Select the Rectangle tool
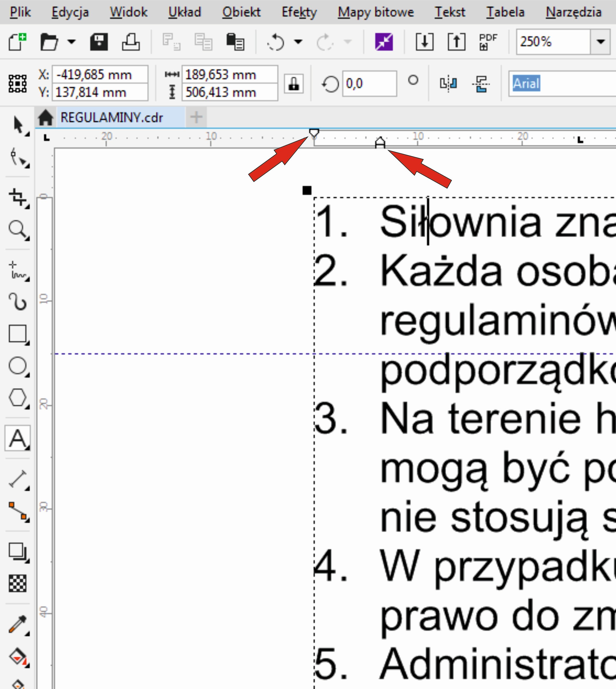This screenshot has height=689, width=616. pos(17,334)
